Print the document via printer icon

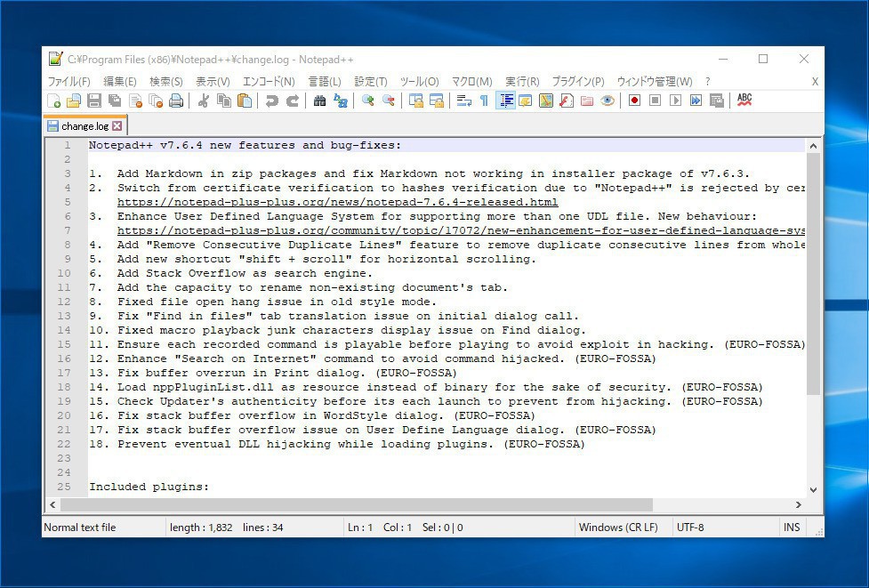(x=176, y=101)
